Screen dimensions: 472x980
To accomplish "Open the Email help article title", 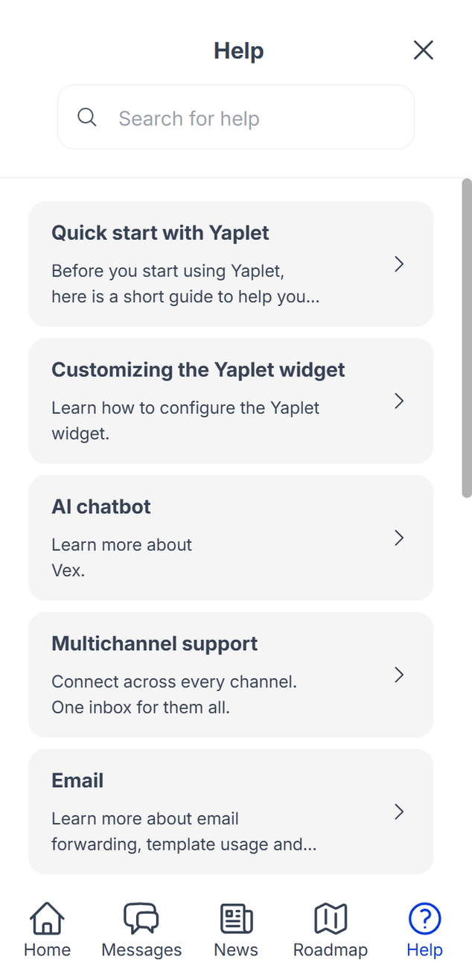I will pyautogui.click(x=77, y=781).
